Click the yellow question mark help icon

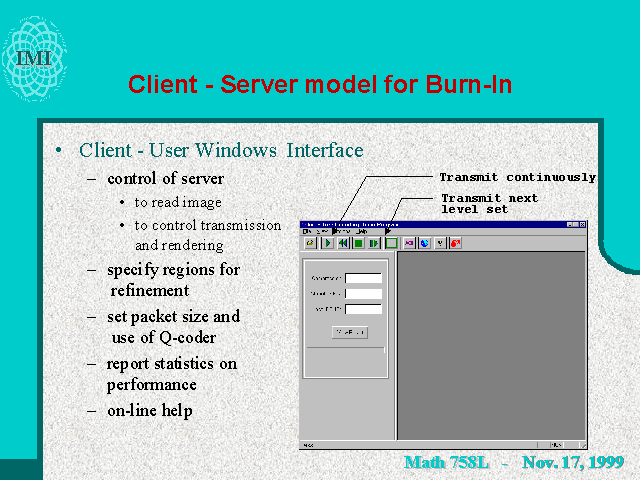440,243
